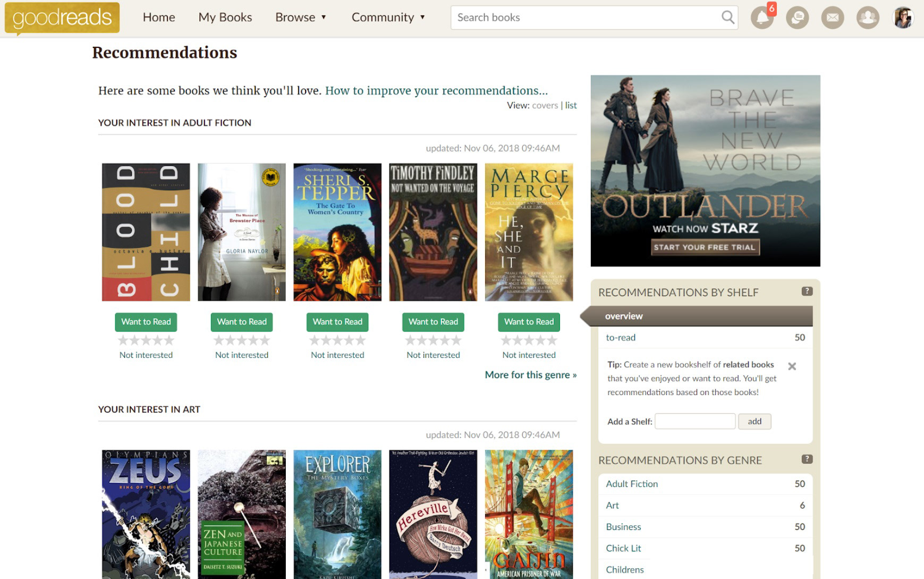
Task: Open The Gate to Women's Country cover
Action: click(337, 232)
